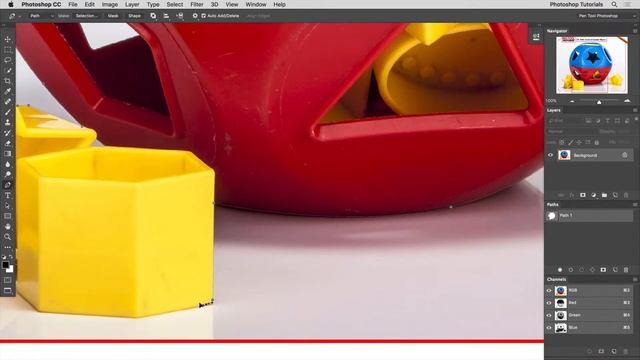Open the Pen tool preset picker
This screenshot has width=640, height=360.
coord(14,16)
